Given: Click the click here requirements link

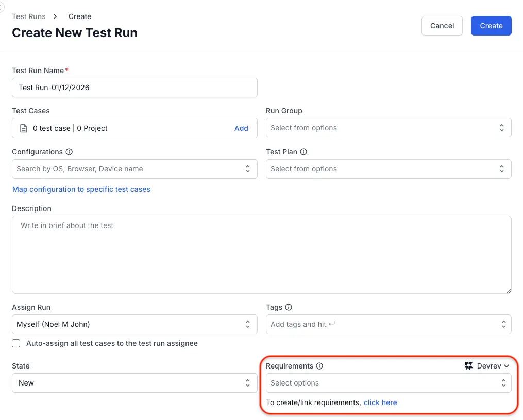Looking at the screenshot, I should click(x=380, y=402).
